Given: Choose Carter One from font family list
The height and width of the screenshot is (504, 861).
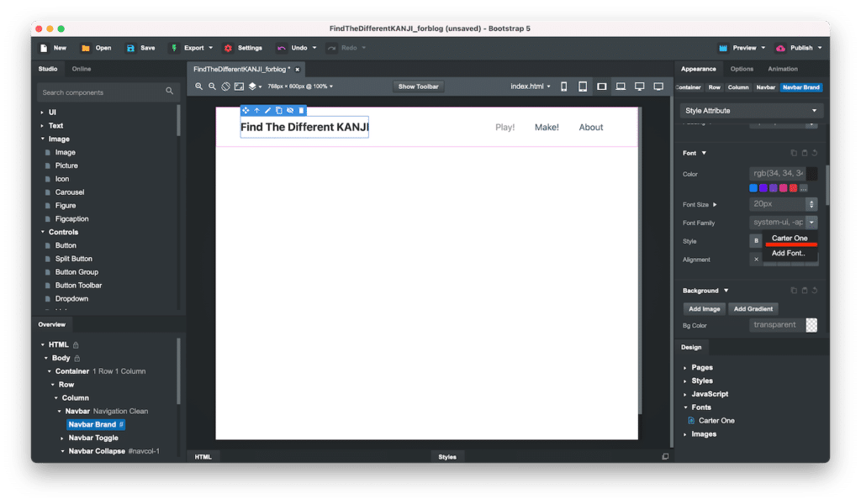Looking at the screenshot, I should tap(790, 239).
